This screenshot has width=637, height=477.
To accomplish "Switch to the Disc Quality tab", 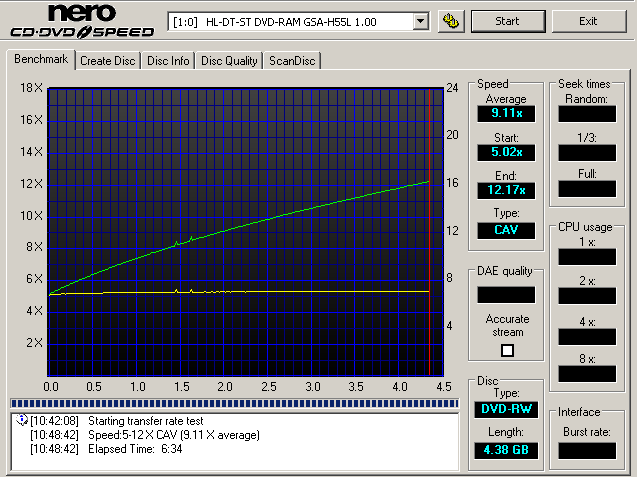I will [x=229, y=61].
